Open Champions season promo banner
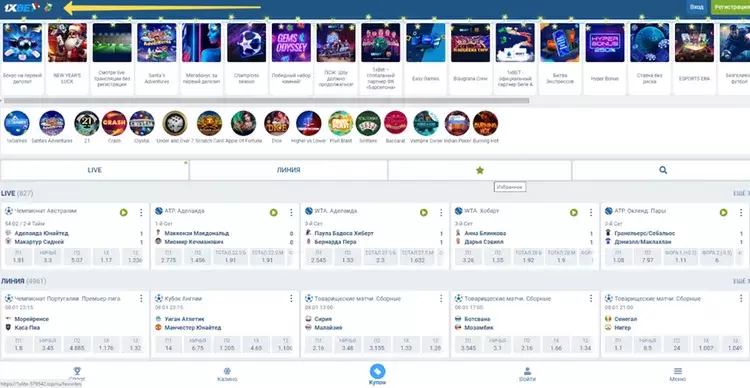The width and height of the screenshot is (750, 388). 246,58
